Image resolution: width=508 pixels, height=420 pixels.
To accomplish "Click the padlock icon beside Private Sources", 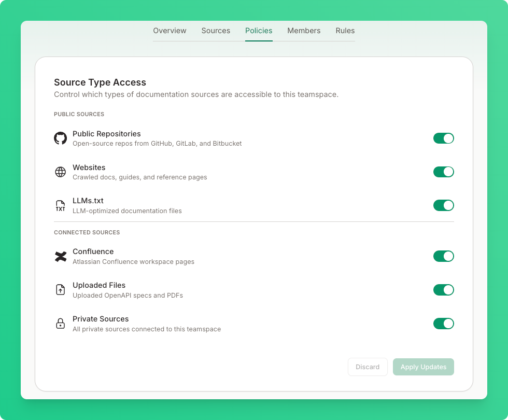I will pos(61,323).
